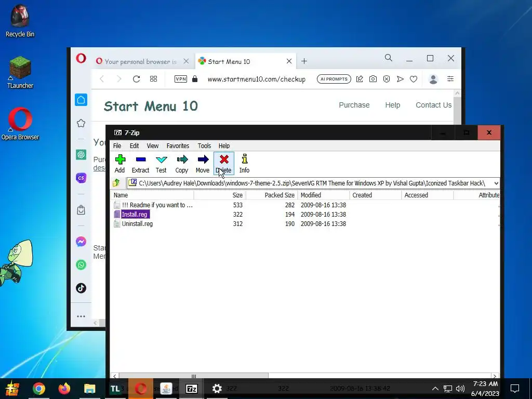
Task: Select the Readme file row
Action: pyautogui.click(x=153, y=205)
